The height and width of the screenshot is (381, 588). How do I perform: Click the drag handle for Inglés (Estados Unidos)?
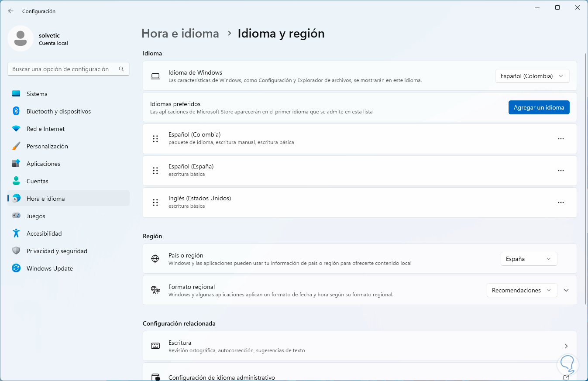click(155, 203)
